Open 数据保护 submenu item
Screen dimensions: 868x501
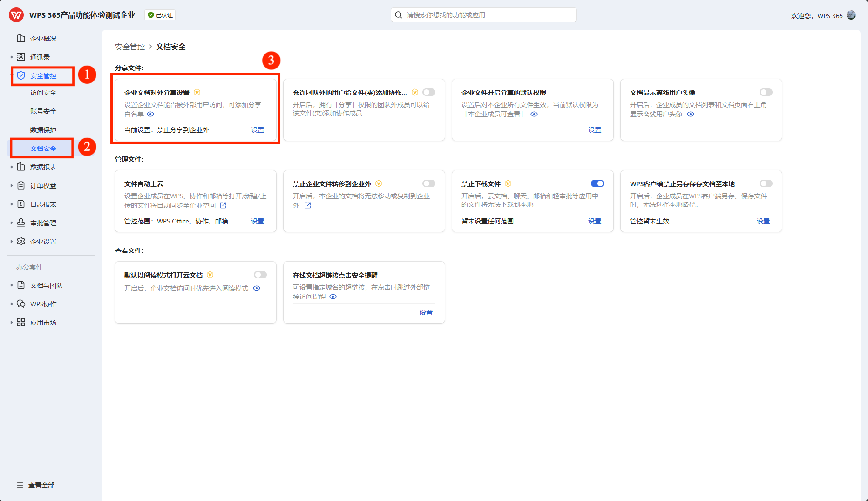click(x=43, y=130)
